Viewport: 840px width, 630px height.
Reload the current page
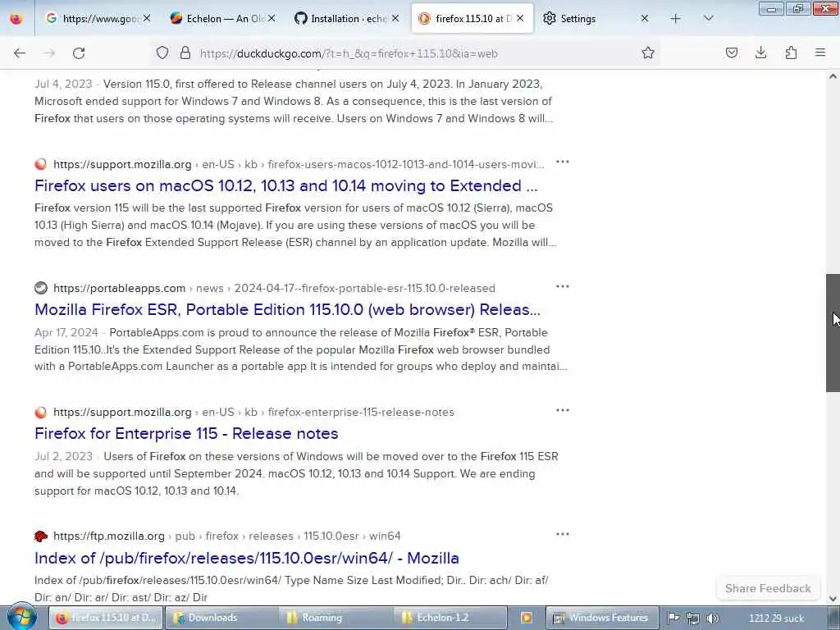pos(79,53)
